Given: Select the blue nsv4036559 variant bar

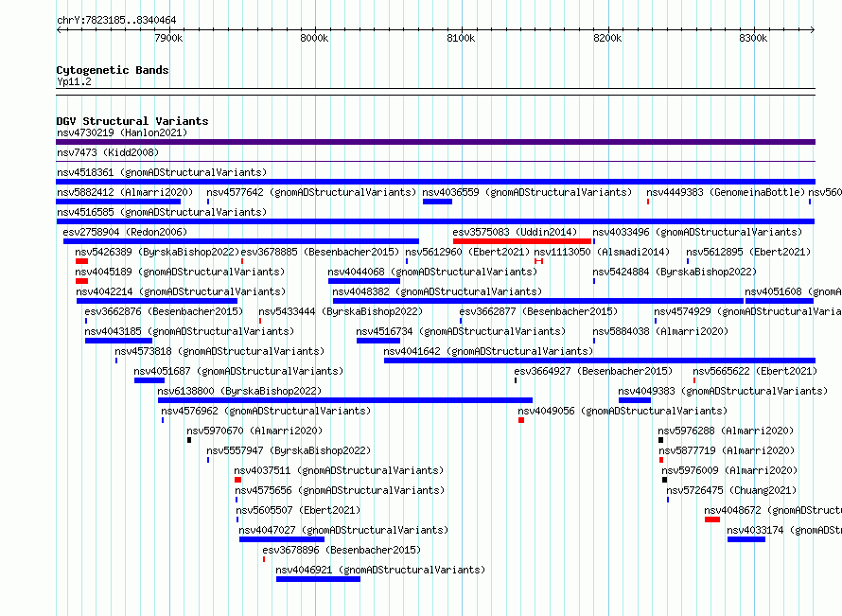Looking at the screenshot, I should 437,202.
